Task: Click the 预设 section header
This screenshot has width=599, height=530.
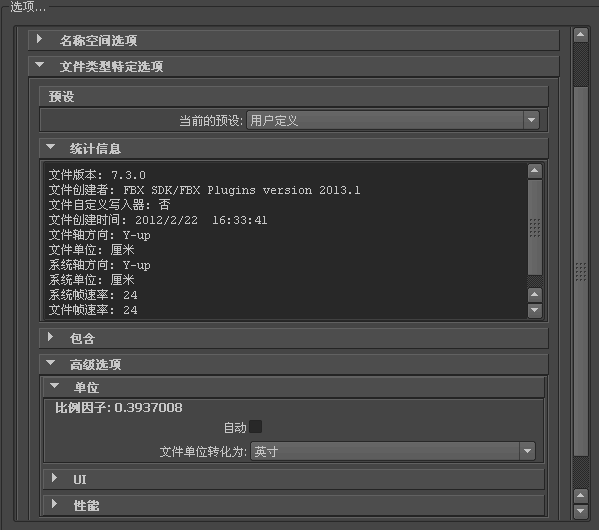Action: [293, 96]
